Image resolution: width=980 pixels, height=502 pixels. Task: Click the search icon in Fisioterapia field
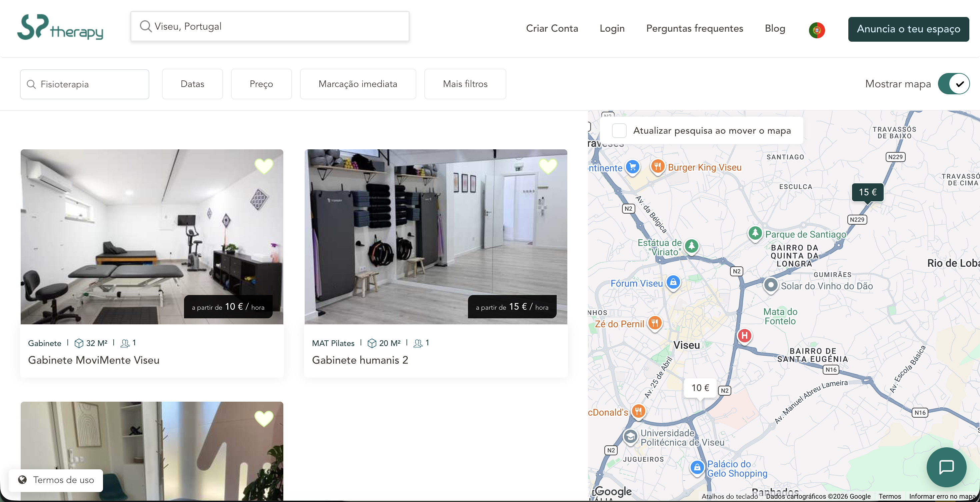[x=31, y=84]
